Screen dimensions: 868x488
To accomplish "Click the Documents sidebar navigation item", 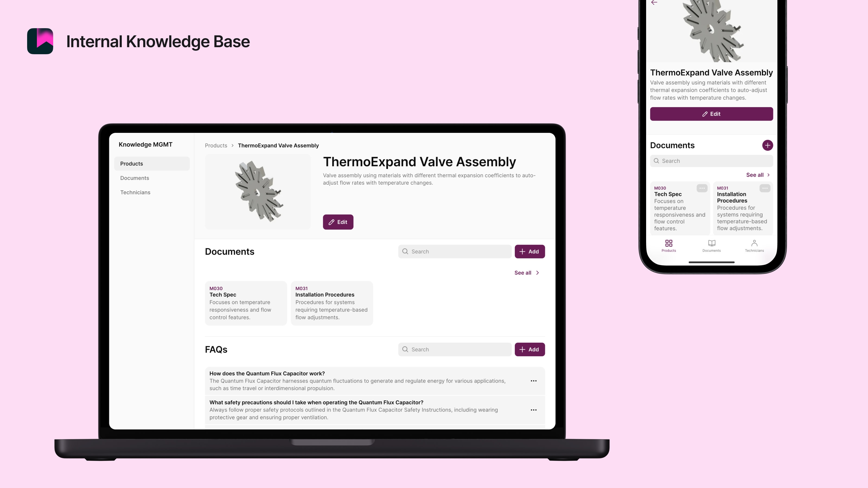I will click(x=134, y=178).
